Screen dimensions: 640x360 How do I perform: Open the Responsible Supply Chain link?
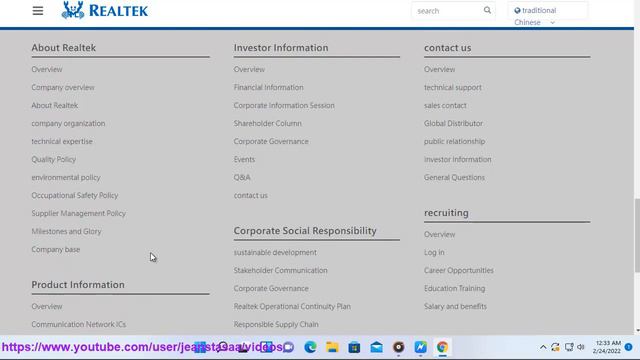click(x=276, y=324)
